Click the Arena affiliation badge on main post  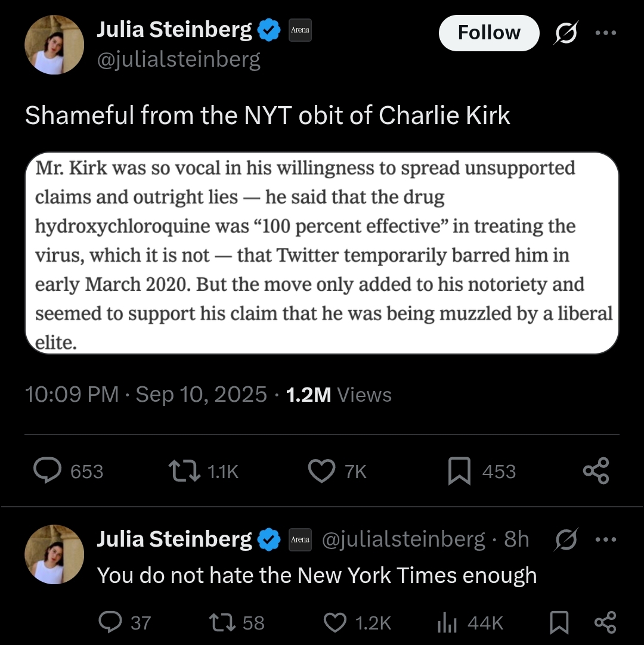[x=300, y=30]
